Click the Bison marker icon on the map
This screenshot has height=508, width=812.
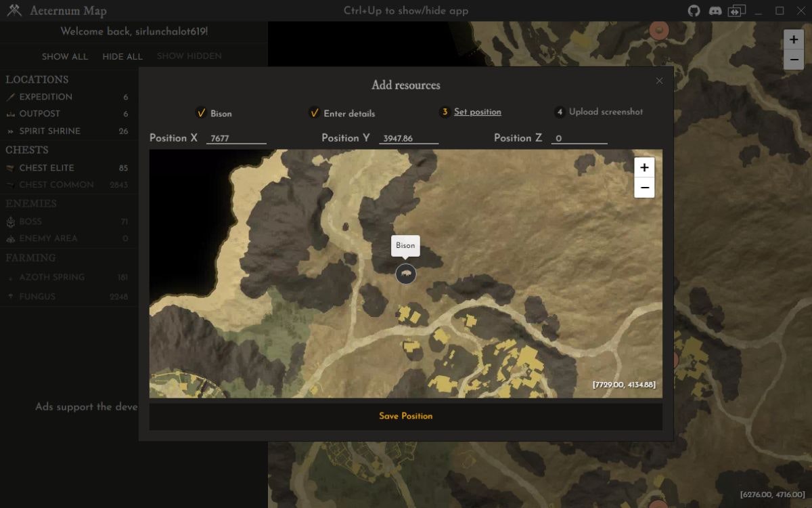(x=405, y=274)
